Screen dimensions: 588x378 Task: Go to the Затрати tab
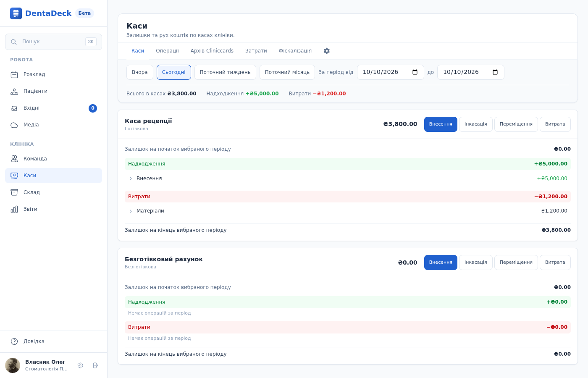click(x=256, y=51)
